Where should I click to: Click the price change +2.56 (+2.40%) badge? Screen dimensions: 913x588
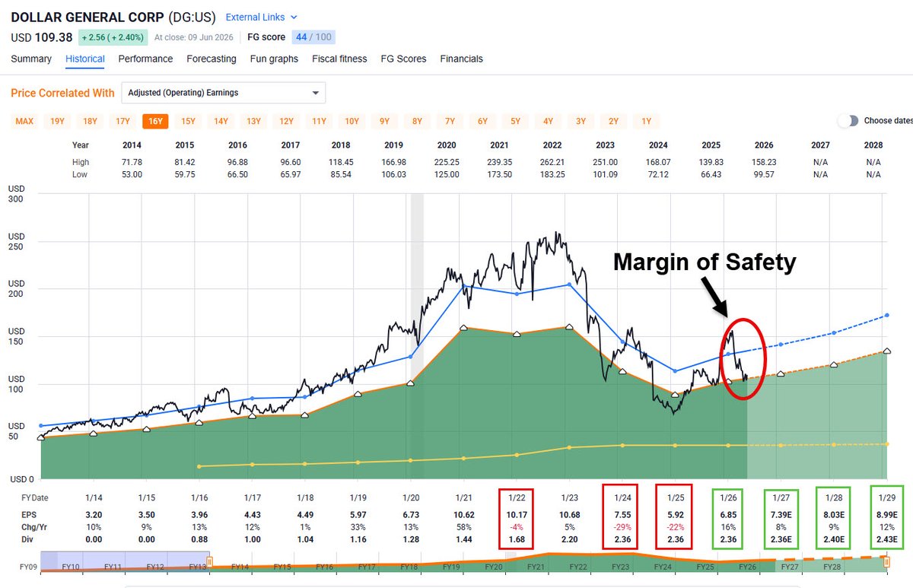(111, 37)
